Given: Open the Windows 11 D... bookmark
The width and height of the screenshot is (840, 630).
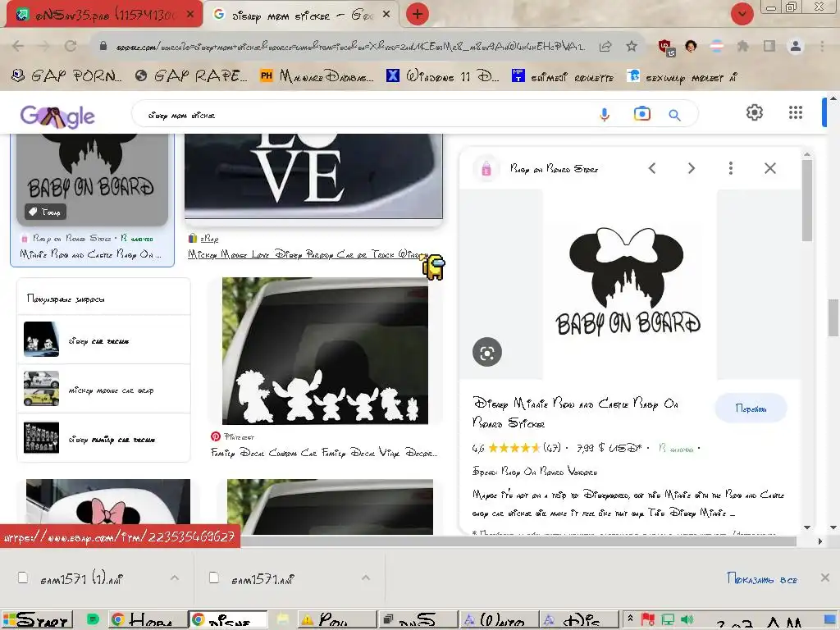Looking at the screenshot, I should point(442,76).
